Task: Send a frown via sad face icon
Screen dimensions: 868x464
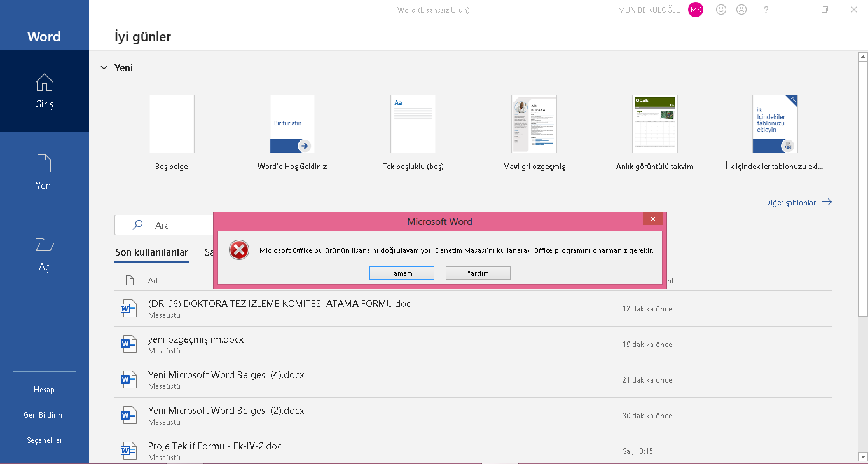Action: 741,10
